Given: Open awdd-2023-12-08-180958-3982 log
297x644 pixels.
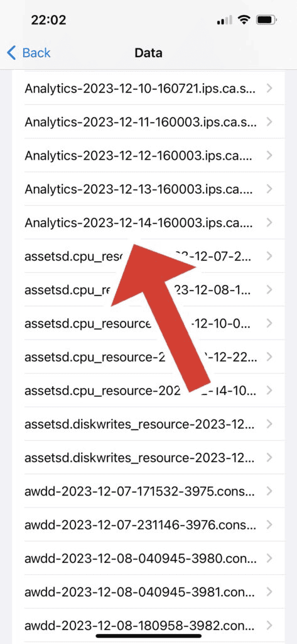Looking at the screenshot, I should pyautogui.click(x=148, y=626).
